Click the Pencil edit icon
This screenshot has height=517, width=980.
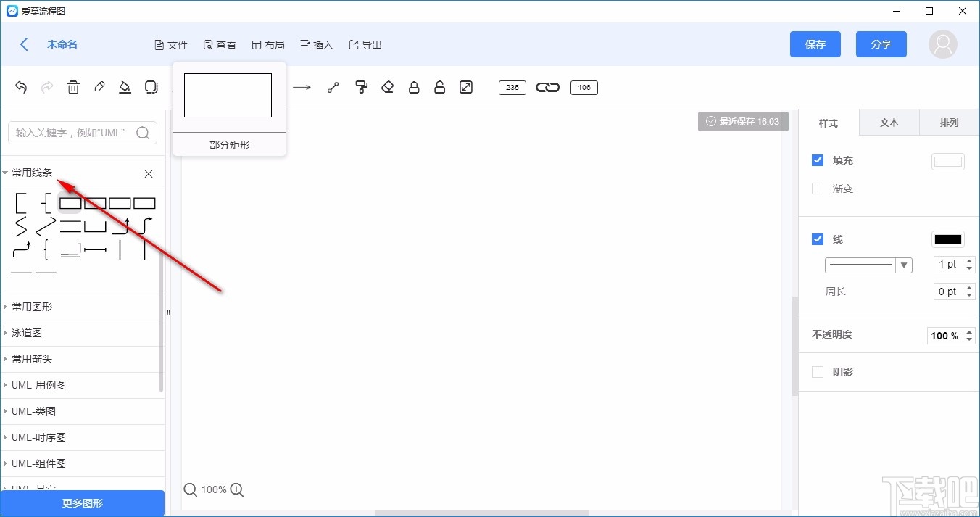click(99, 87)
